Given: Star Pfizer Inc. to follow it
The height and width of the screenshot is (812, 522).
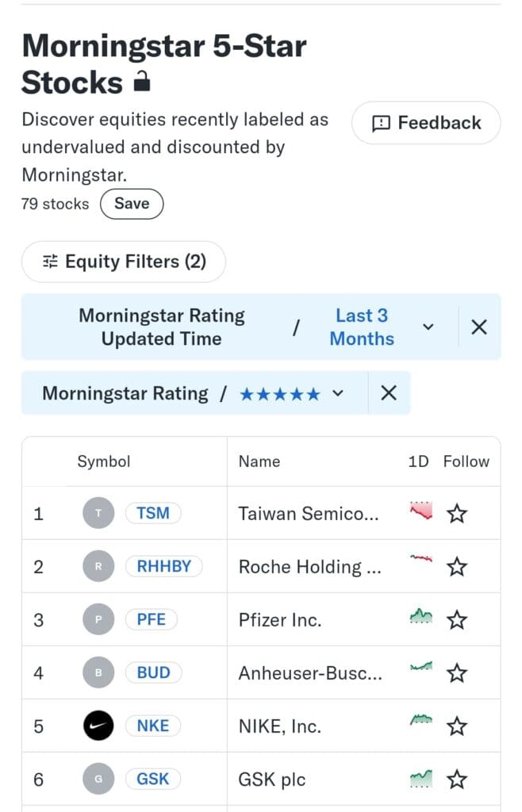Looking at the screenshot, I should [x=457, y=620].
